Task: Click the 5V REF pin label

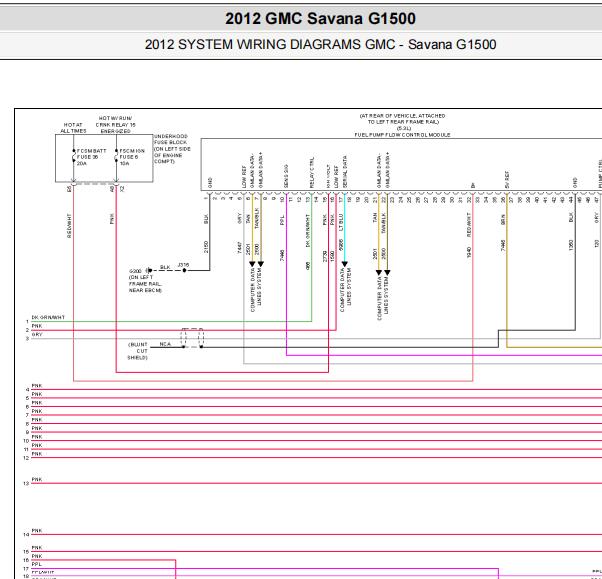Action: click(x=507, y=179)
